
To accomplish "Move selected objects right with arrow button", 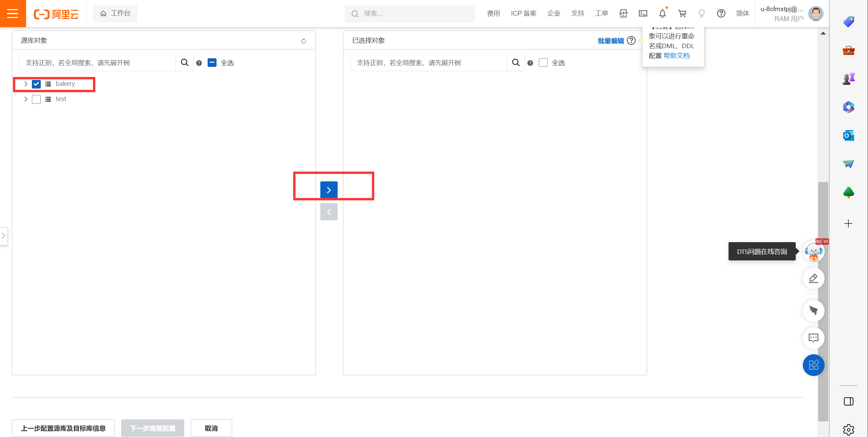I will click(x=329, y=190).
